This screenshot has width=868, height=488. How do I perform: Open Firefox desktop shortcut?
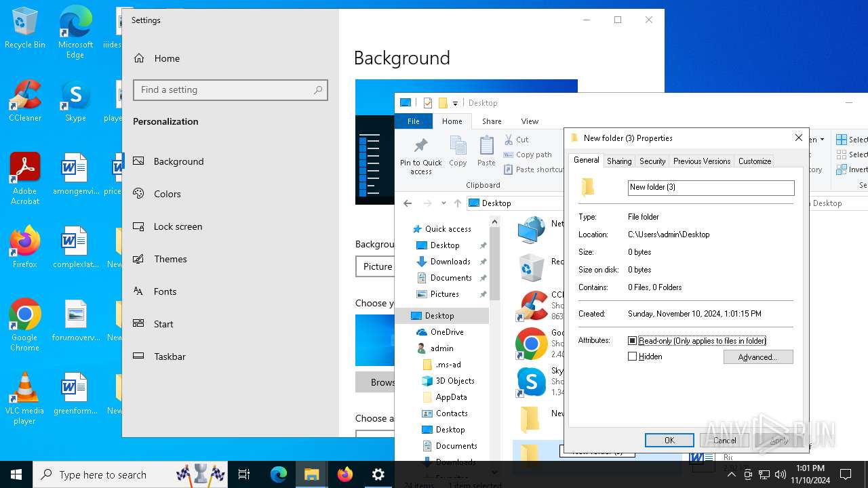[25, 247]
